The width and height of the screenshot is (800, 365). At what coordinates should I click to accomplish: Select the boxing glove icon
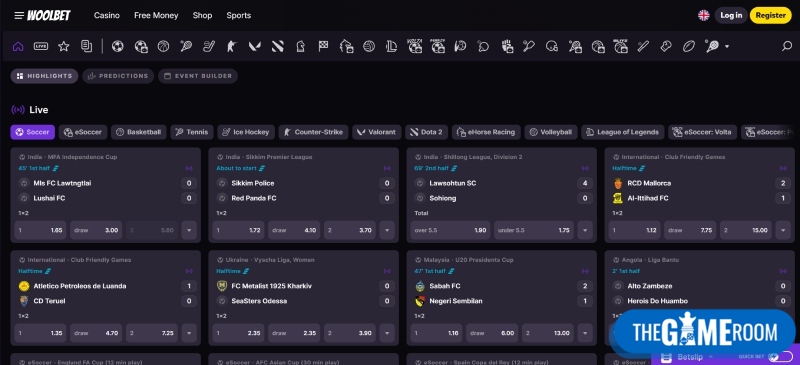pyautogui.click(x=666, y=46)
